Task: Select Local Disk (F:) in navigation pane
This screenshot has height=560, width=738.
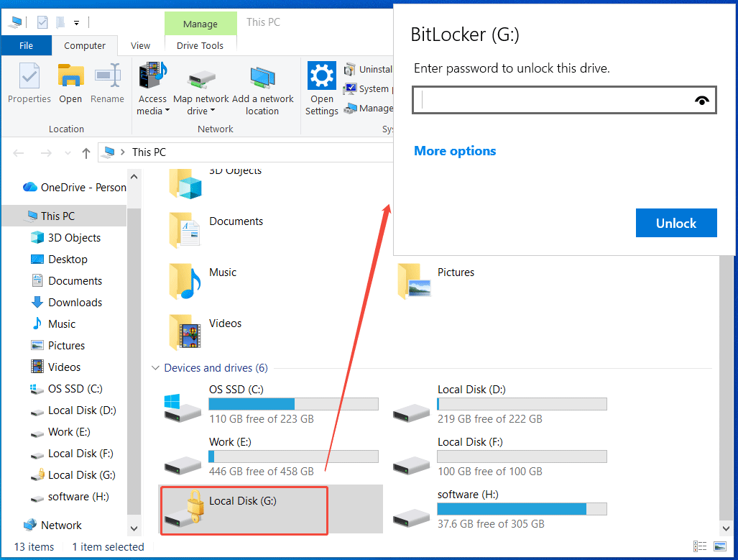Action: point(72,454)
